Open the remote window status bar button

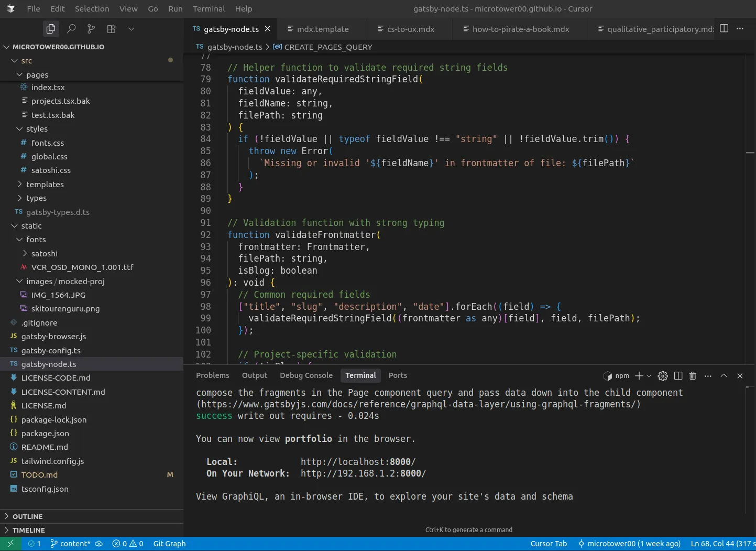10,544
